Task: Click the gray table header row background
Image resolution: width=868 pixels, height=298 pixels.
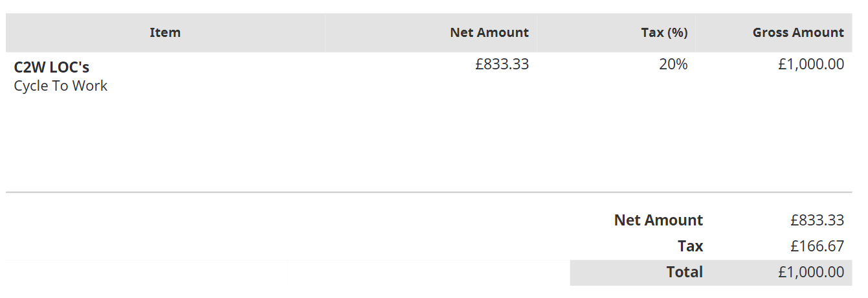Action: [x=429, y=32]
